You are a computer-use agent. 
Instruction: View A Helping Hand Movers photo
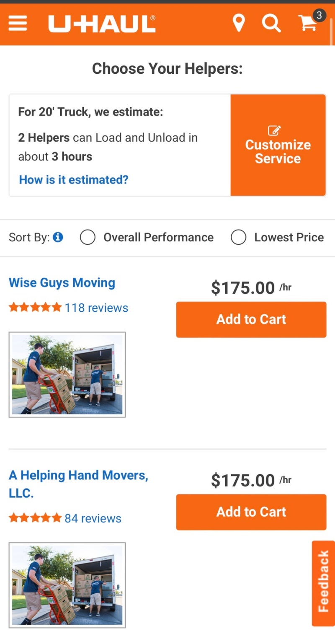click(x=67, y=585)
